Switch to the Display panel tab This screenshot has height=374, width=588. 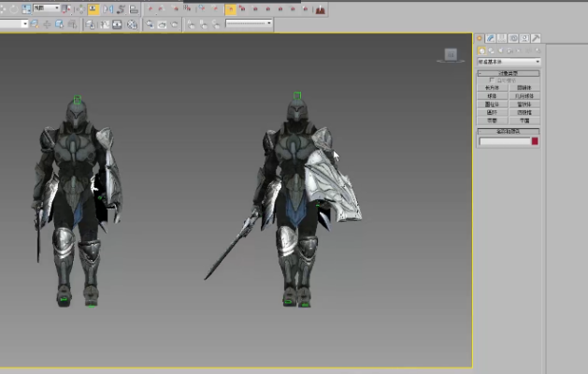525,38
